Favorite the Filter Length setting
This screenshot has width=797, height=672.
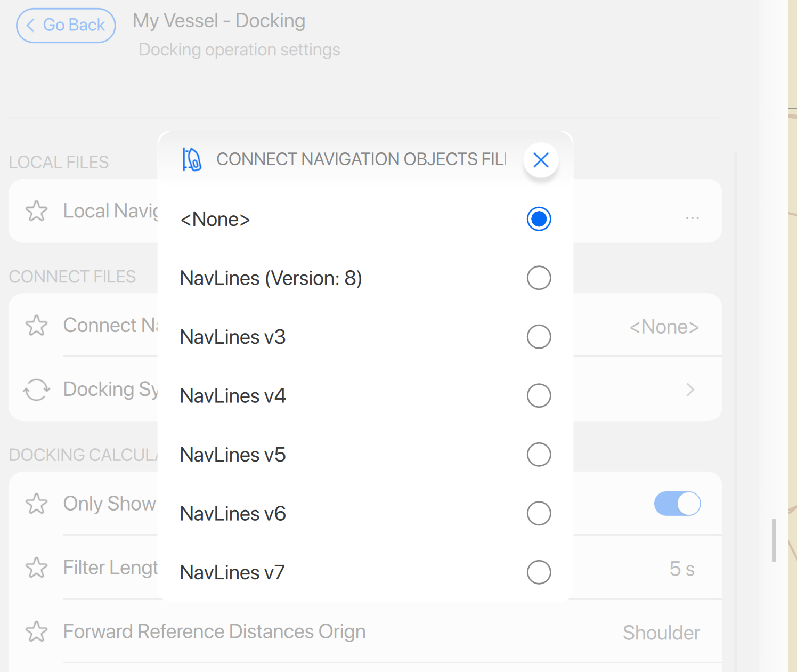pos(36,568)
